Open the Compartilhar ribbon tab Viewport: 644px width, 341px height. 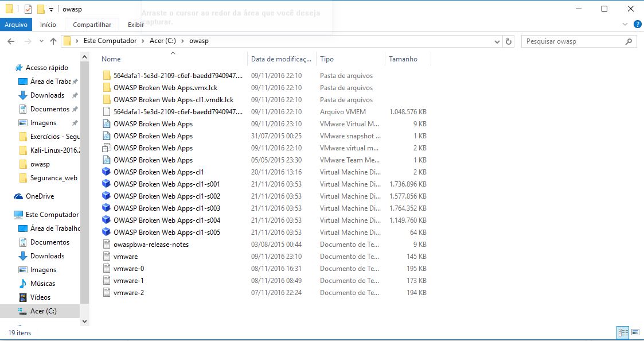[92, 25]
